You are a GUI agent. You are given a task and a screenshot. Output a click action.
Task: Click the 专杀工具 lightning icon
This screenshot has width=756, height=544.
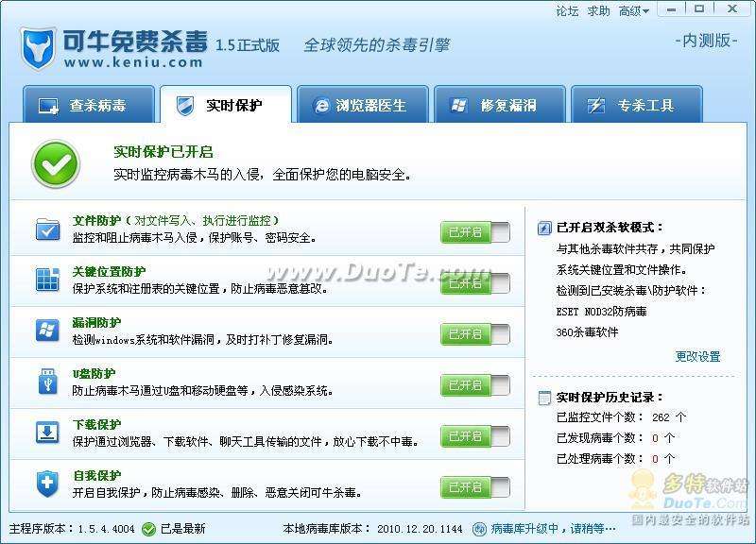tap(596, 105)
